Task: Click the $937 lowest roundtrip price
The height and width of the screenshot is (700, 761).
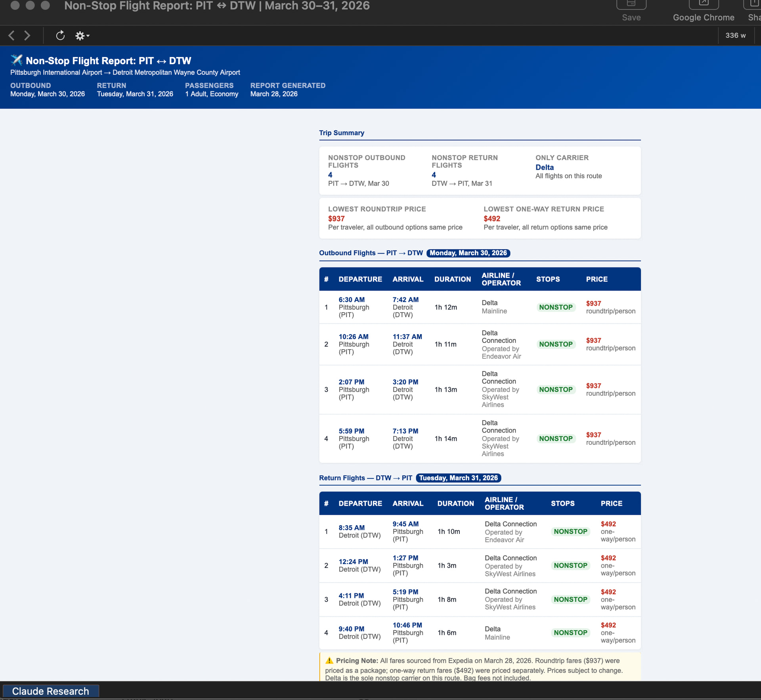Action: click(336, 218)
